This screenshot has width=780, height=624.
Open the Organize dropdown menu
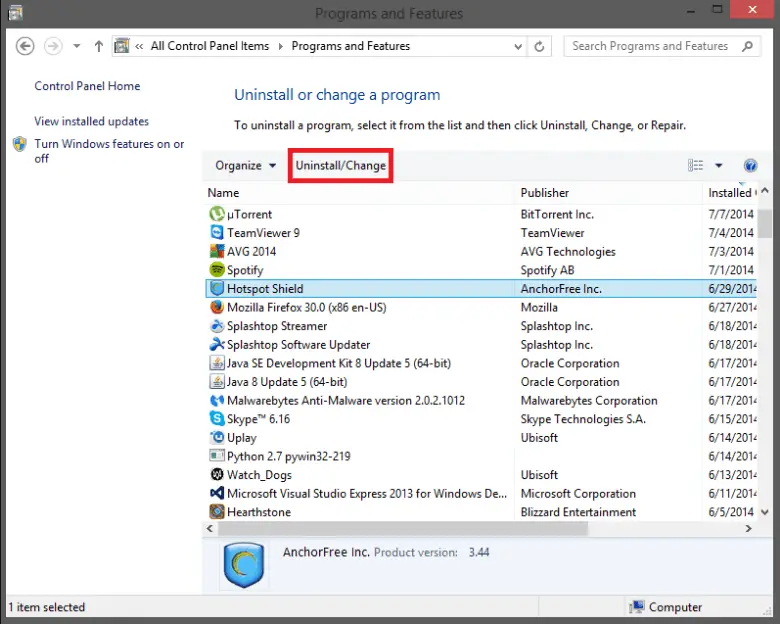pyautogui.click(x=245, y=166)
